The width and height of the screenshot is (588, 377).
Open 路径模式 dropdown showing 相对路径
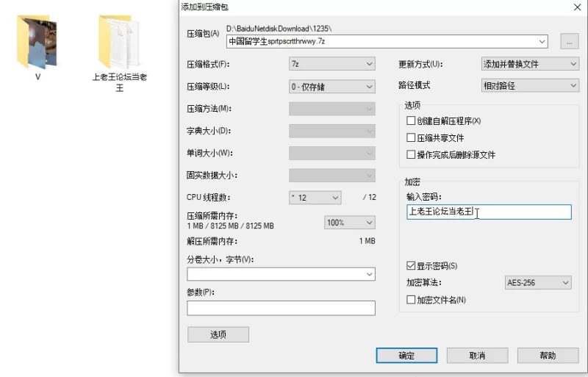530,86
